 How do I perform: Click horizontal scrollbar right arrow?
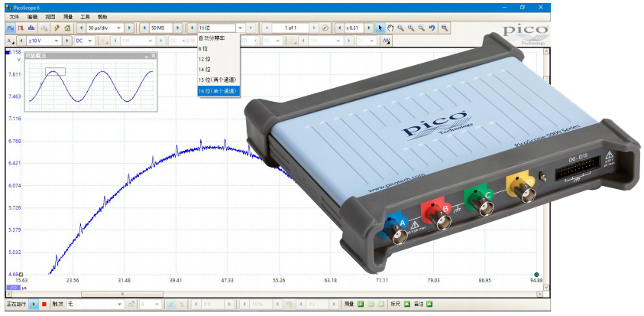(539, 294)
